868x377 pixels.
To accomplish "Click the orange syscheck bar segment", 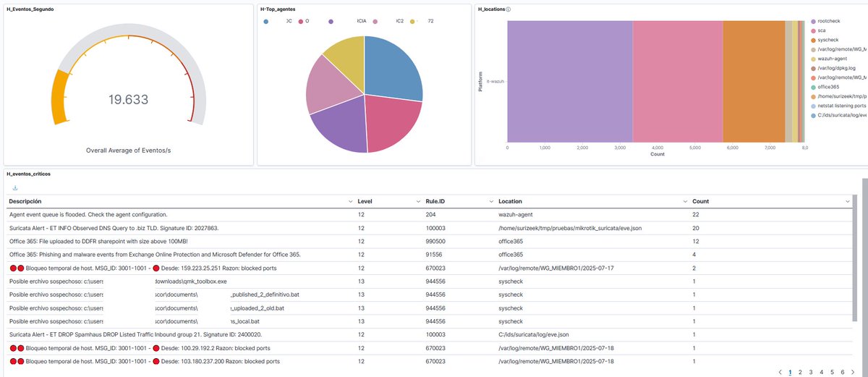I will tap(754, 80).
